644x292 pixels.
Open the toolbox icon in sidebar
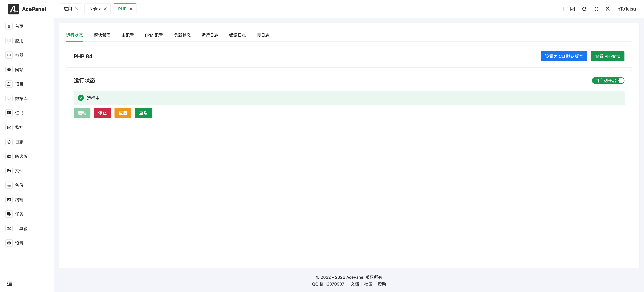pos(9,228)
